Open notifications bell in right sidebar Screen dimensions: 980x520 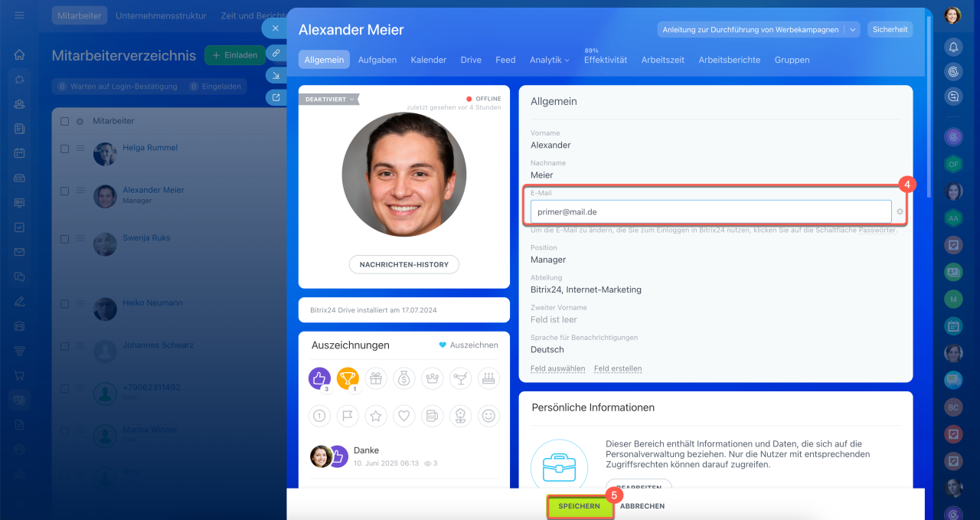point(953,47)
